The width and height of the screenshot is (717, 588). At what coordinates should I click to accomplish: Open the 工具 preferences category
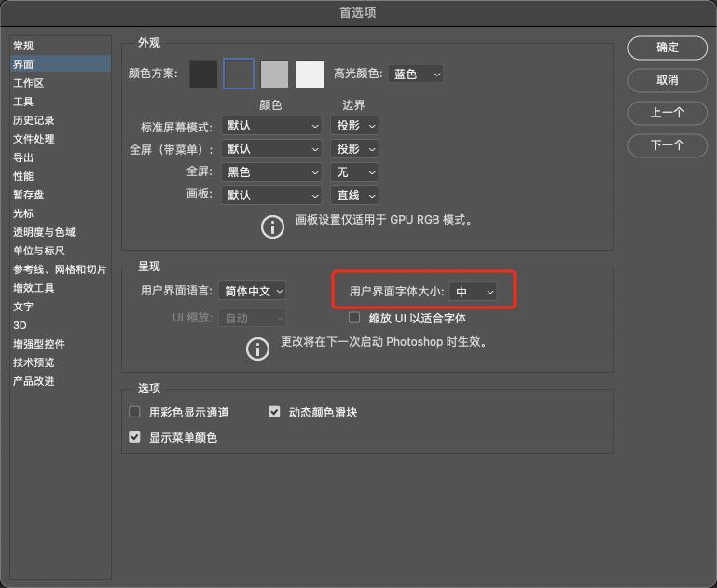(x=61, y=102)
